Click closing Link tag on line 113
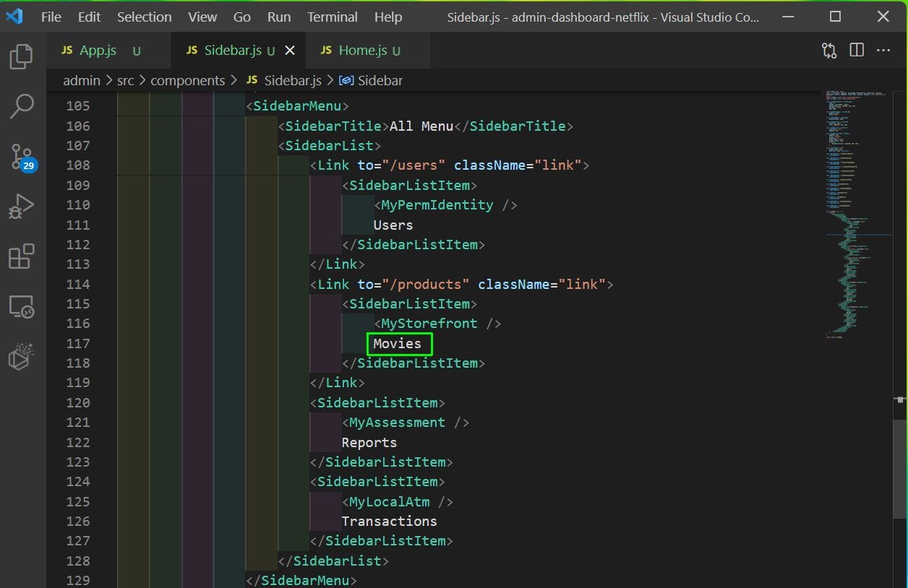This screenshot has width=908, height=588. click(x=338, y=264)
